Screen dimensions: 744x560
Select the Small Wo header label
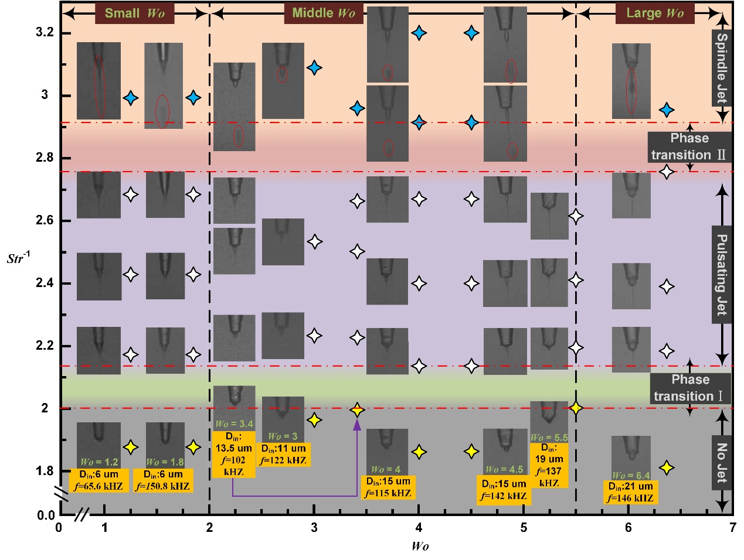coord(134,13)
